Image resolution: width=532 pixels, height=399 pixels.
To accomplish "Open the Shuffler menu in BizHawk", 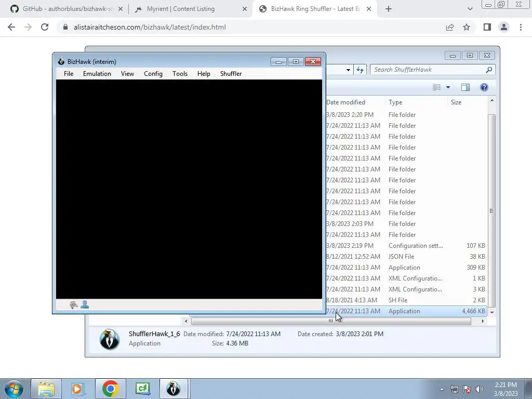I will point(231,74).
